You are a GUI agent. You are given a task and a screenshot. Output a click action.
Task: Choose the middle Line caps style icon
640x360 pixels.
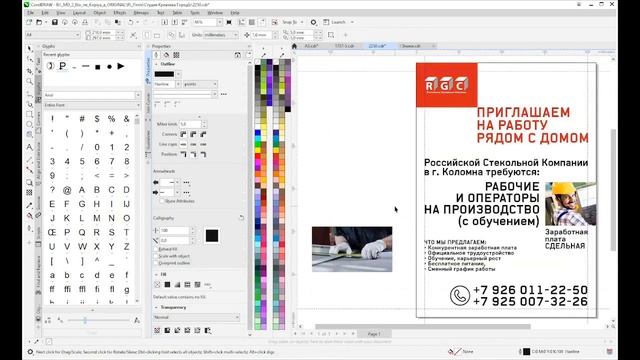click(x=193, y=144)
